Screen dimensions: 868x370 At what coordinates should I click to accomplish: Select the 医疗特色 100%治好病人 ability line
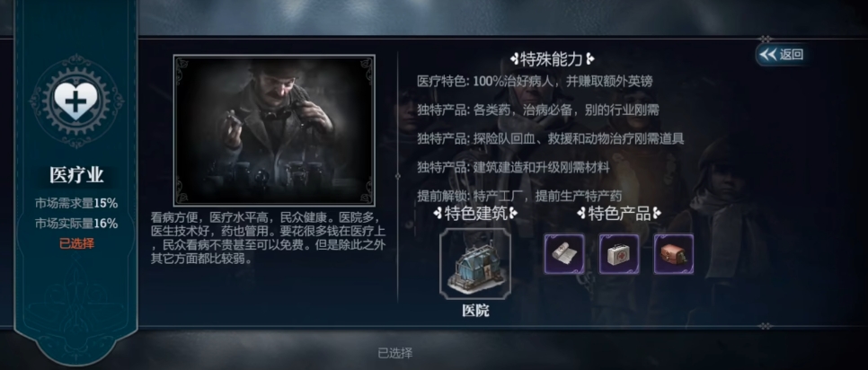click(535, 82)
